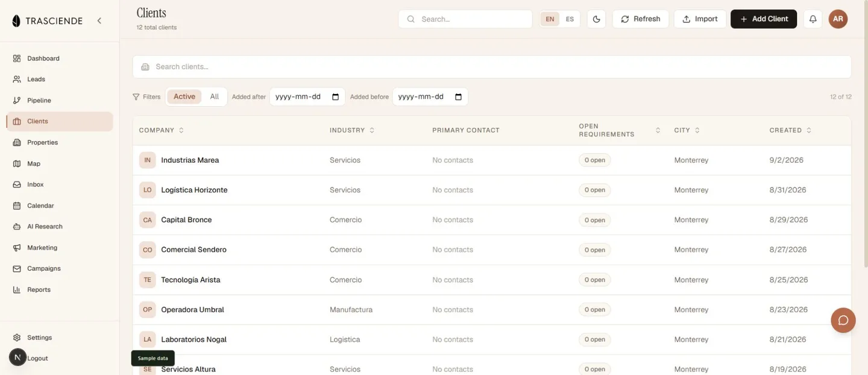Click the Added after date field
Screen dimensions: 868x375
pos(307,96)
